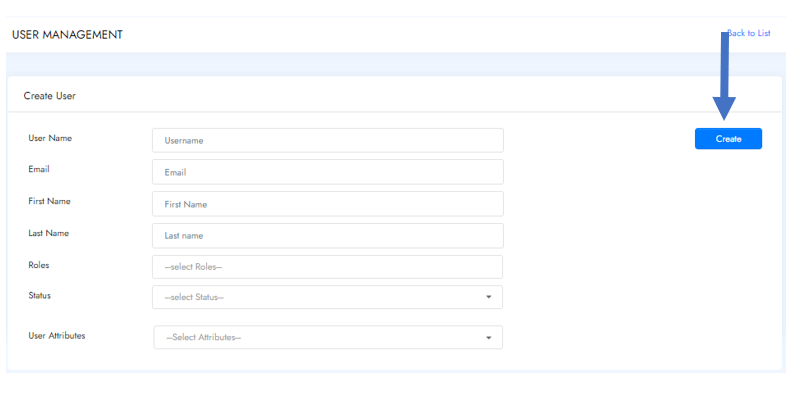Click the USER MANAGEMENT heading

coord(67,35)
